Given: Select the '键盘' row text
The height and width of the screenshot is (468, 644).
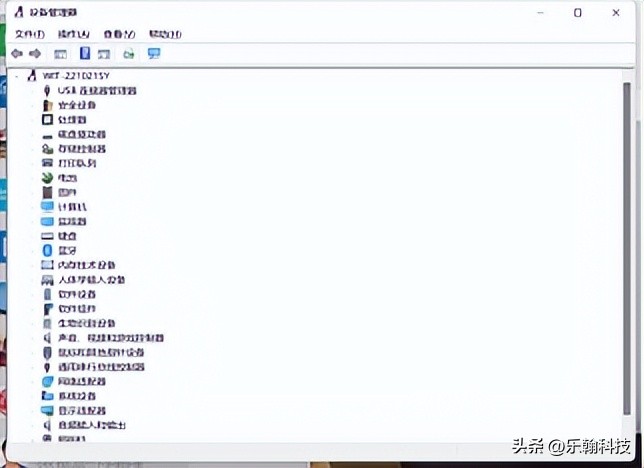Looking at the screenshot, I should pos(67,236).
